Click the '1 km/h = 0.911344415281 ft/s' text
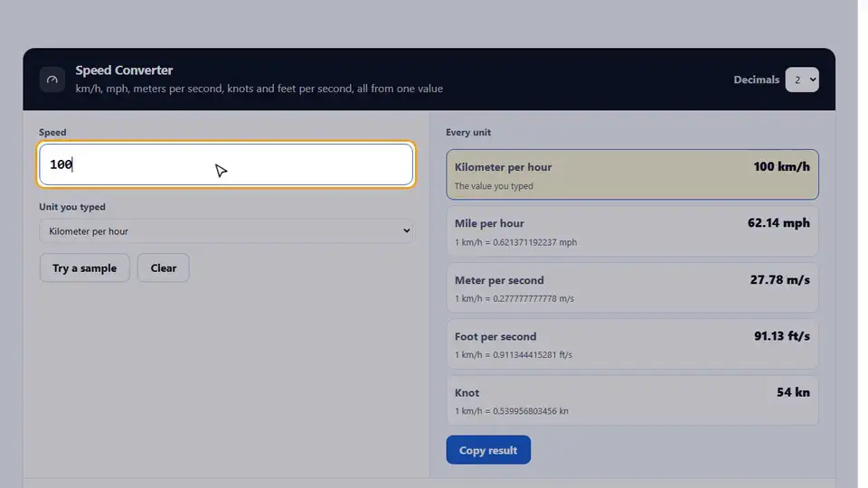 [x=514, y=354]
